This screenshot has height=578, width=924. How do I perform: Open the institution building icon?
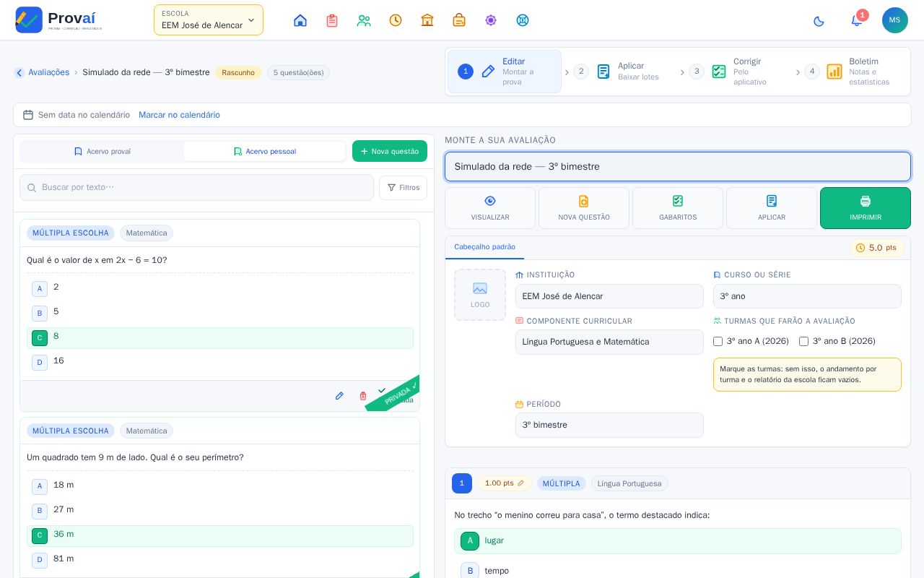[x=427, y=20]
